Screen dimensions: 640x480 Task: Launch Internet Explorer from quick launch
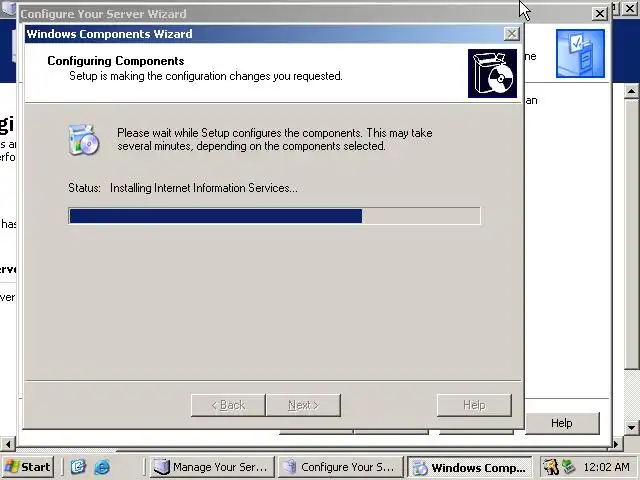pyautogui.click(x=102, y=467)
